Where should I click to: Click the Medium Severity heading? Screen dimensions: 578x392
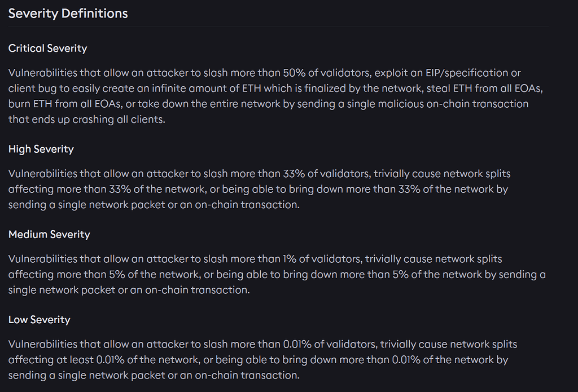(x=49, y=234)
